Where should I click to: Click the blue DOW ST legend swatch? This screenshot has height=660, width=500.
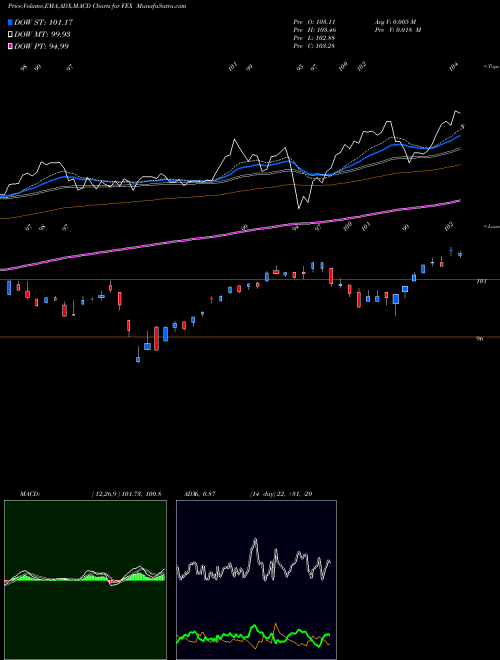pos(10,22)
